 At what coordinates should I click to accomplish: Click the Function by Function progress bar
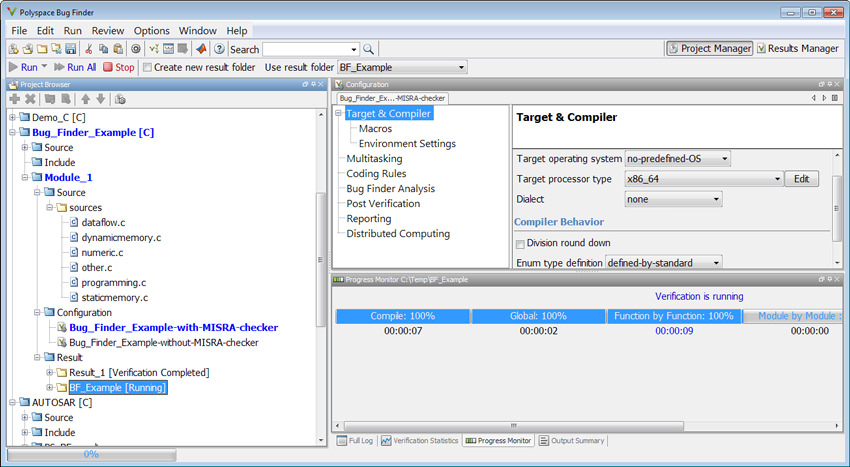click(x=674, y=316)
